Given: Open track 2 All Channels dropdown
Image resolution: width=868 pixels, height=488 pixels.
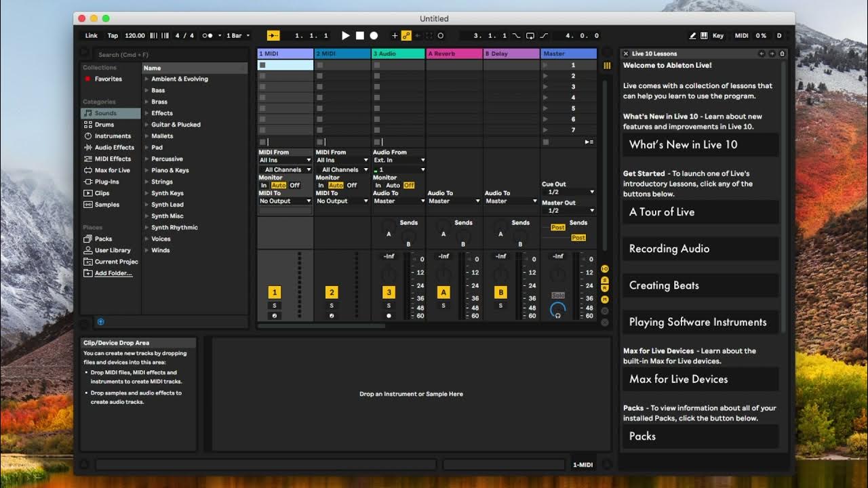Looking at the screenshot, I should (342, 170).
